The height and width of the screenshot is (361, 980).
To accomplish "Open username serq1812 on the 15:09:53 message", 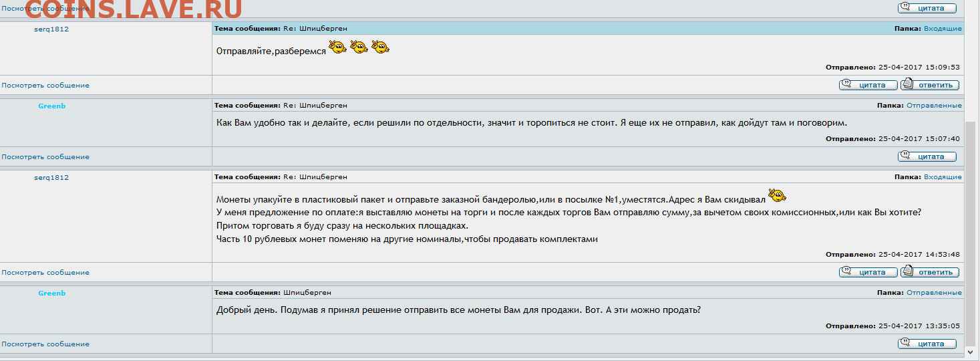I will (x=51, y=29).
